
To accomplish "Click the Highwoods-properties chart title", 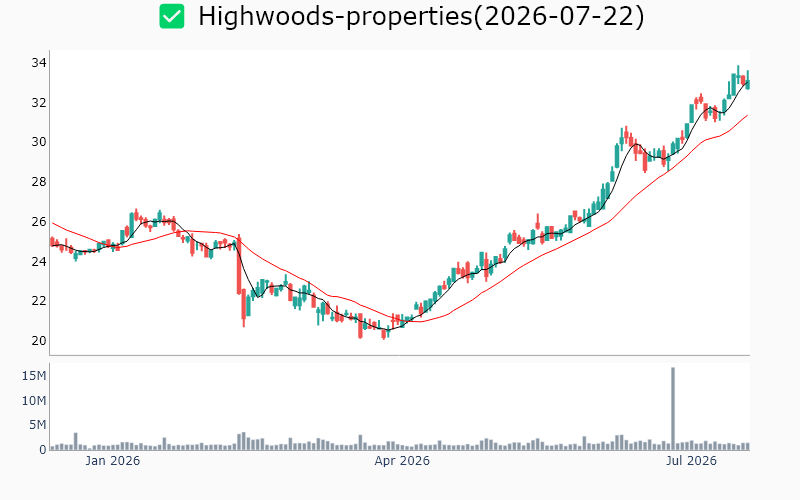I will click(x=421, y=16).
